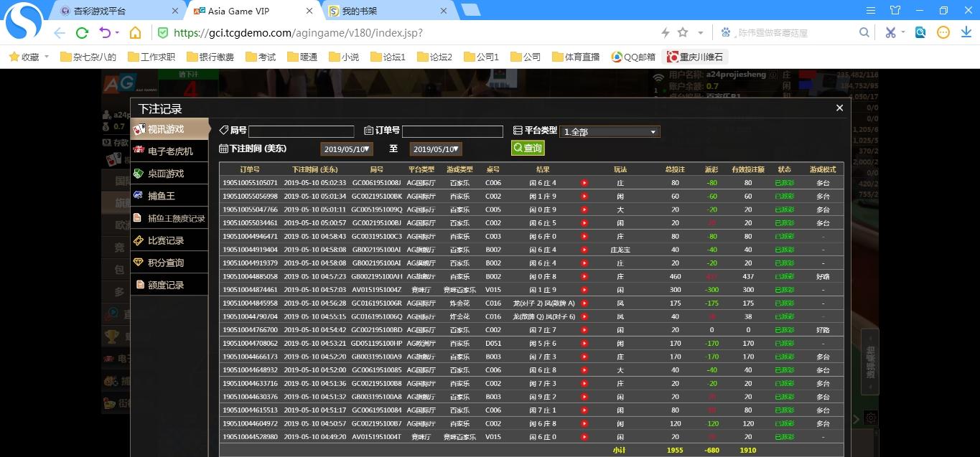
Task: Click the 局号 input field
Action: coord(301,131)
